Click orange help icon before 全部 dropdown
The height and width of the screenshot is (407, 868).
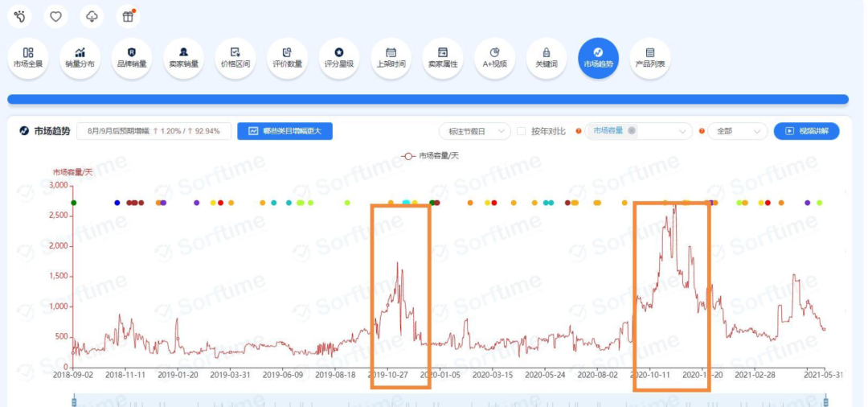click(702, 131)
